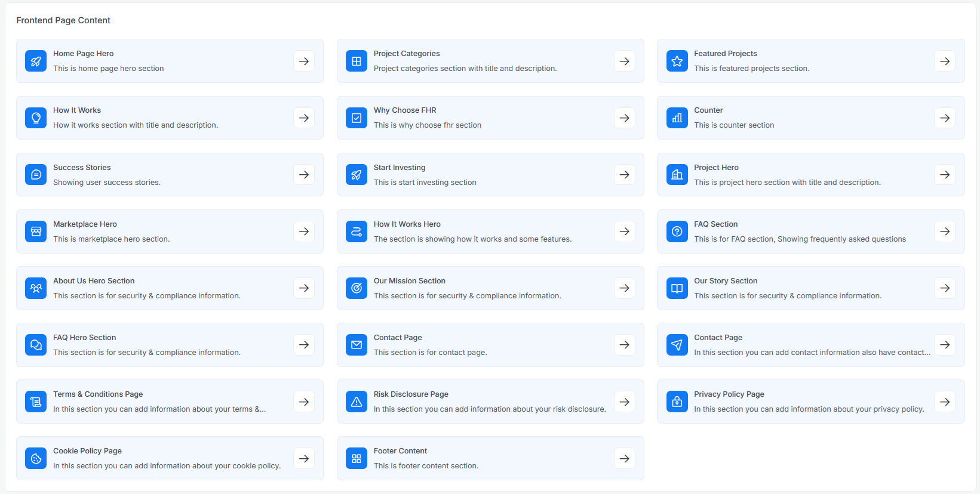Click the arrow button for Risk Disclosure Page
Image resolution: width=980 pixels, height=494 pixels.
pyautogui.click(x=625, y=402)
